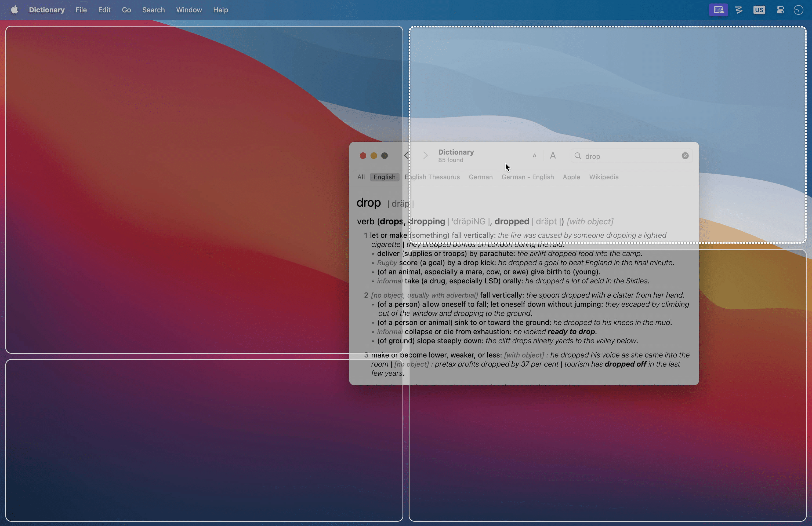
Task: Click the Dictionary 85 found title
Action: (456, 156)
